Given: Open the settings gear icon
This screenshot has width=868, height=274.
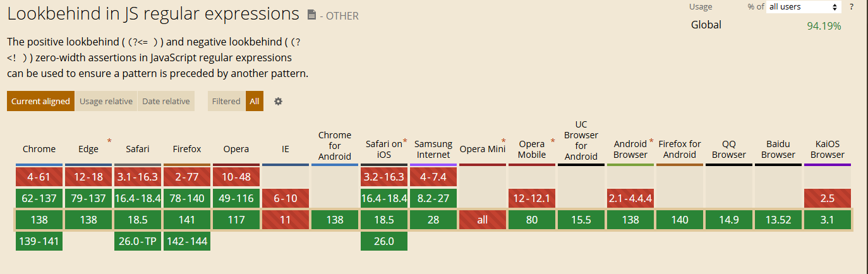Looking at the screenshot, I should [278, 101].
